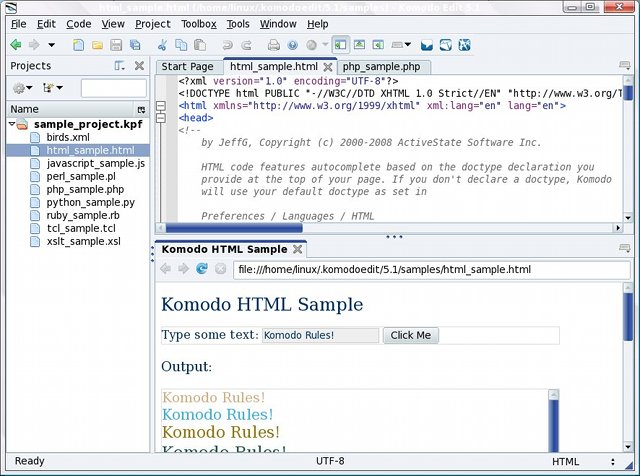This screenshot has height=476, width=640.
Task: Create a new file from the toolbar
Action: (x=78, y=45)
